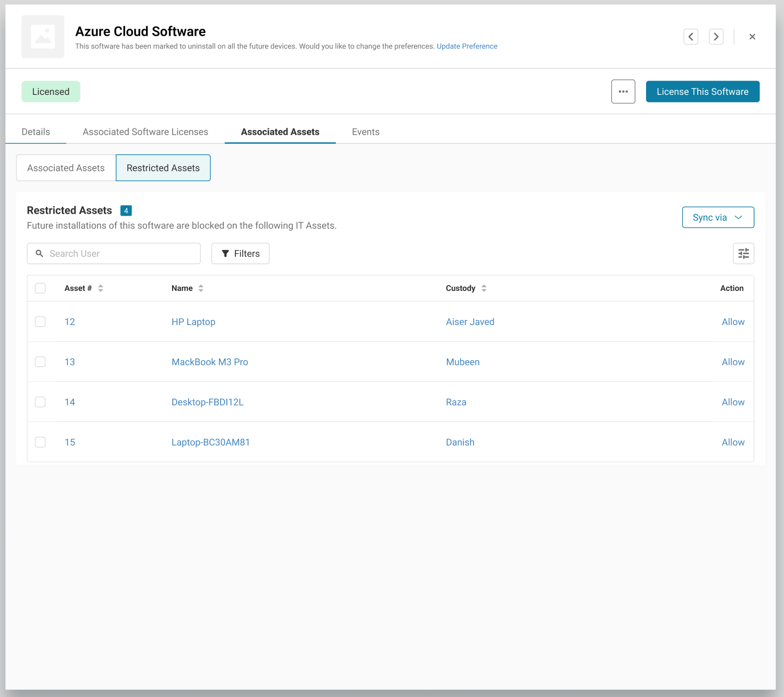Go to previous software with left chevron

691,37
